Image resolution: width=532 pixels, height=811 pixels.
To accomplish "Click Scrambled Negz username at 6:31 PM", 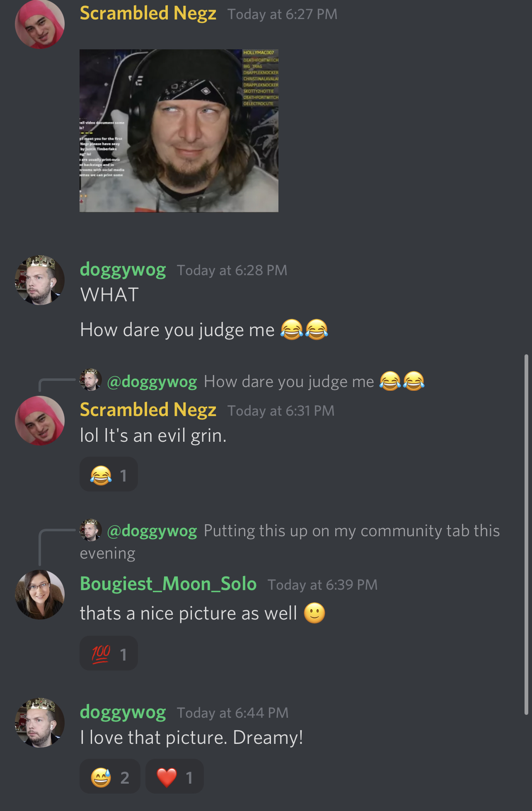I will tap(148, 410).
